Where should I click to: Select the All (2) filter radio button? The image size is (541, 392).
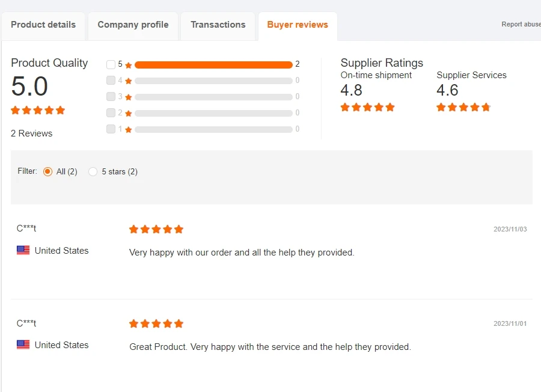coord(48,171)
